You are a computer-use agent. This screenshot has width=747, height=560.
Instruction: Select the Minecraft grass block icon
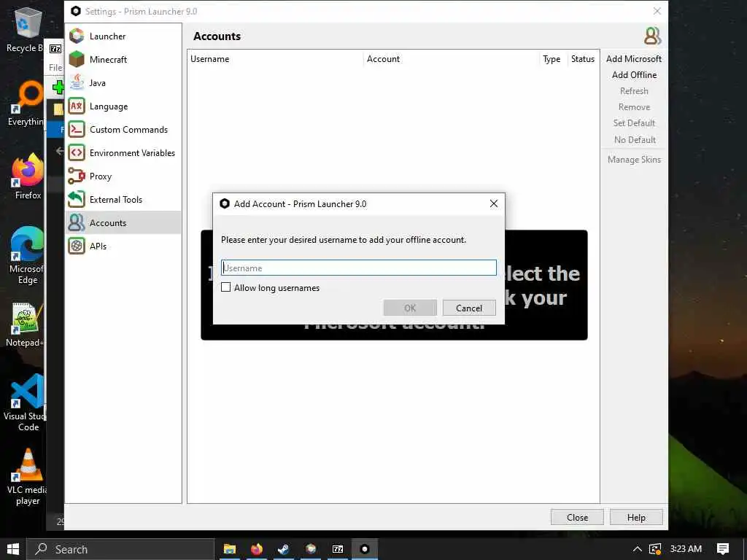coord(76,60)
